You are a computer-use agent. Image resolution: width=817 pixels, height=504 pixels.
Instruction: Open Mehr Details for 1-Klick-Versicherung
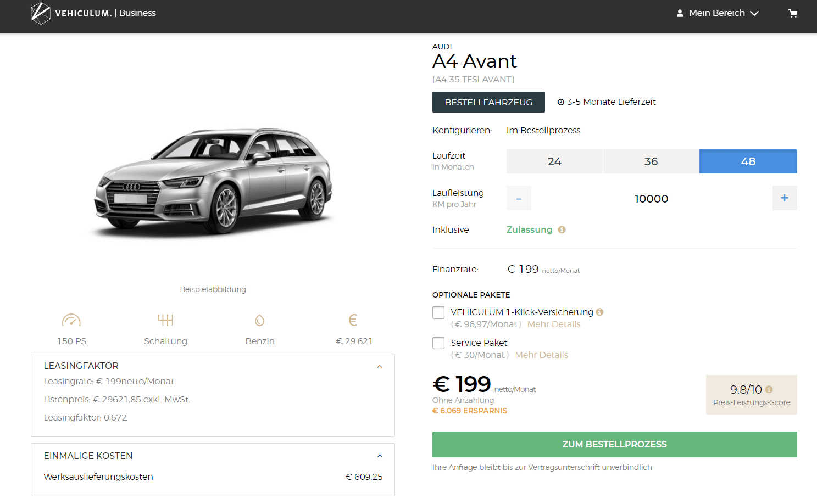[554, 324]
